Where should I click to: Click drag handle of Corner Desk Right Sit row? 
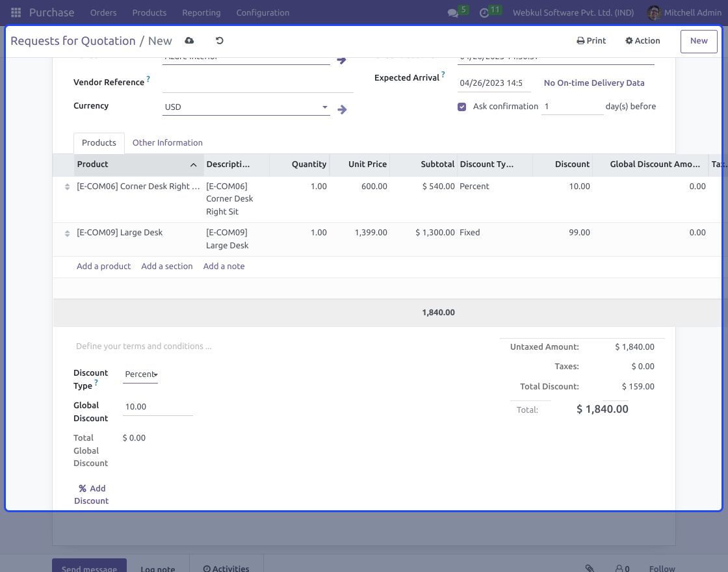pos(68,187)
